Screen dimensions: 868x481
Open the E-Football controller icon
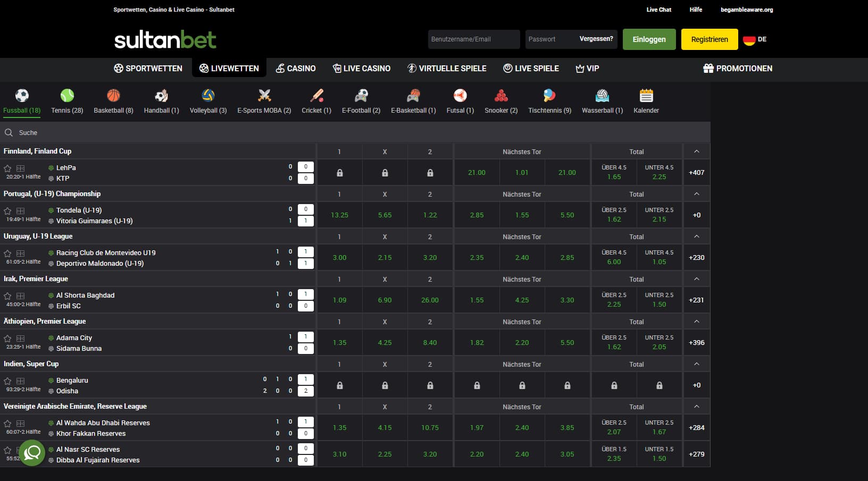[361, 96]
